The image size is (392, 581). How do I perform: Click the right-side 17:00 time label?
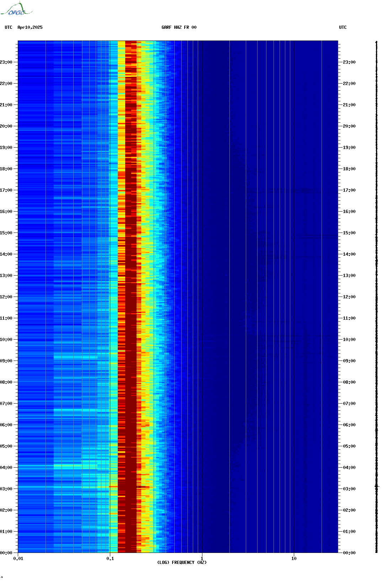pos(349,190)
